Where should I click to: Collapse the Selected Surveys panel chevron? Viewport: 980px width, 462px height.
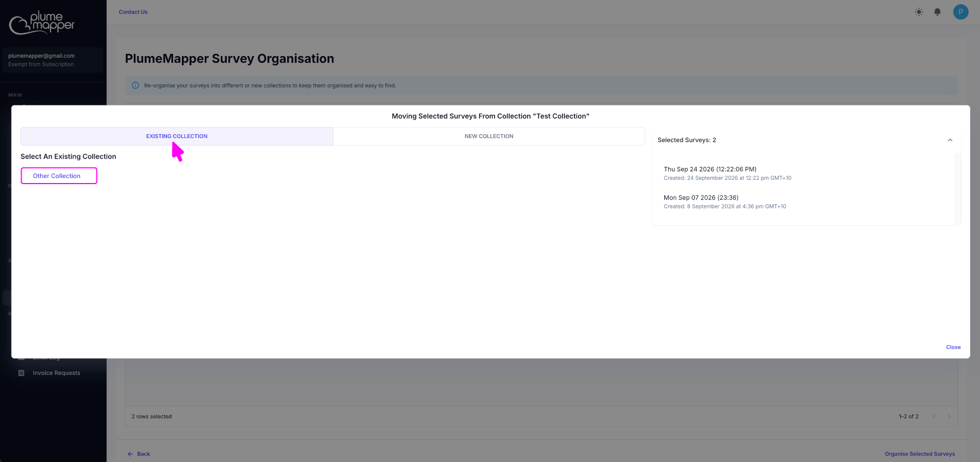950,140
